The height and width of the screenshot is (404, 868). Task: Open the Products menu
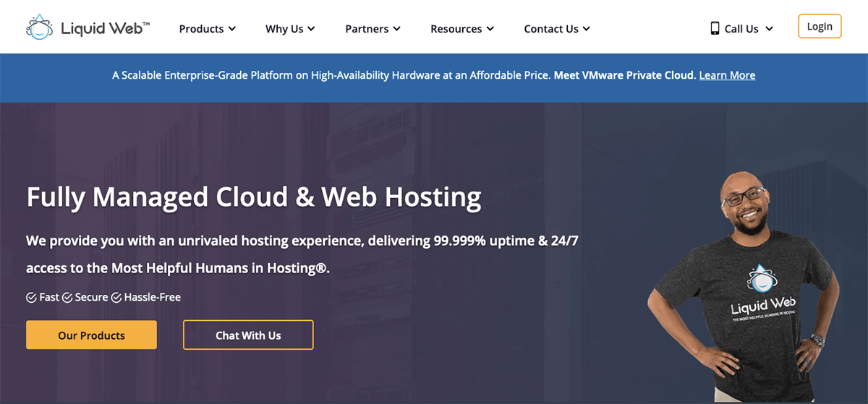208,29
